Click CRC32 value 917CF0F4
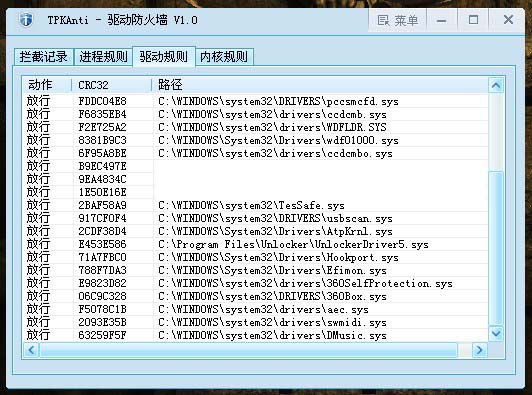The image size is (532, 395). [x=102, y=218]
